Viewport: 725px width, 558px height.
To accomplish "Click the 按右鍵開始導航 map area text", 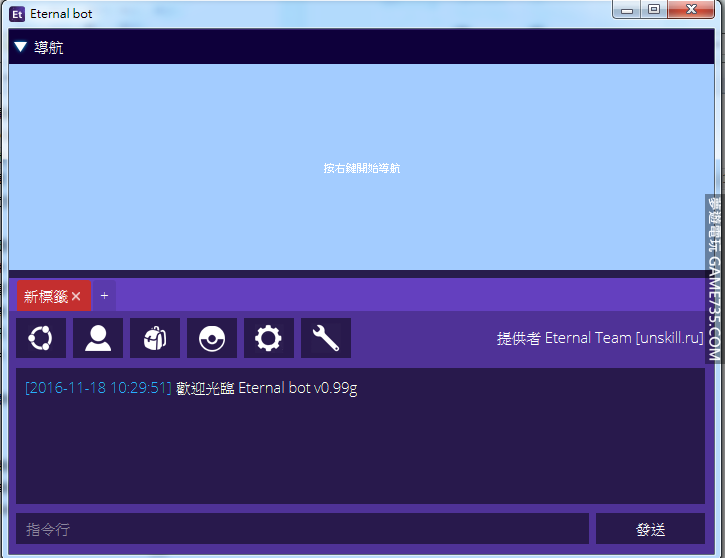I will point(362,168).
